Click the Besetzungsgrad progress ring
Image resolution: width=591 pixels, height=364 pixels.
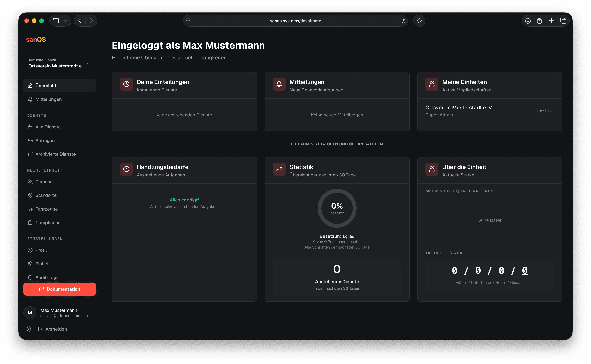pos(337,208)
